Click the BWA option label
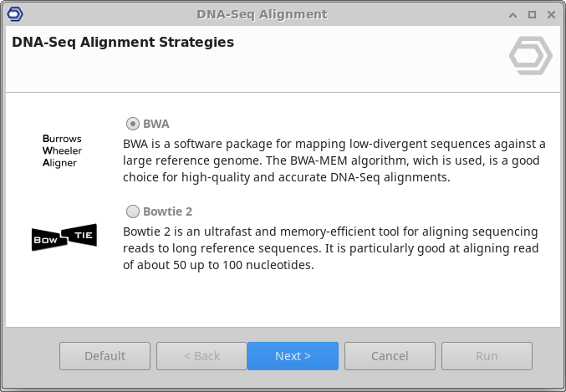 point(156,124)
